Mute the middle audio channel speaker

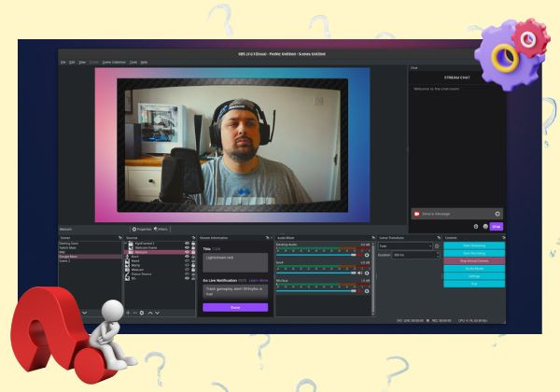click(360, 273)
